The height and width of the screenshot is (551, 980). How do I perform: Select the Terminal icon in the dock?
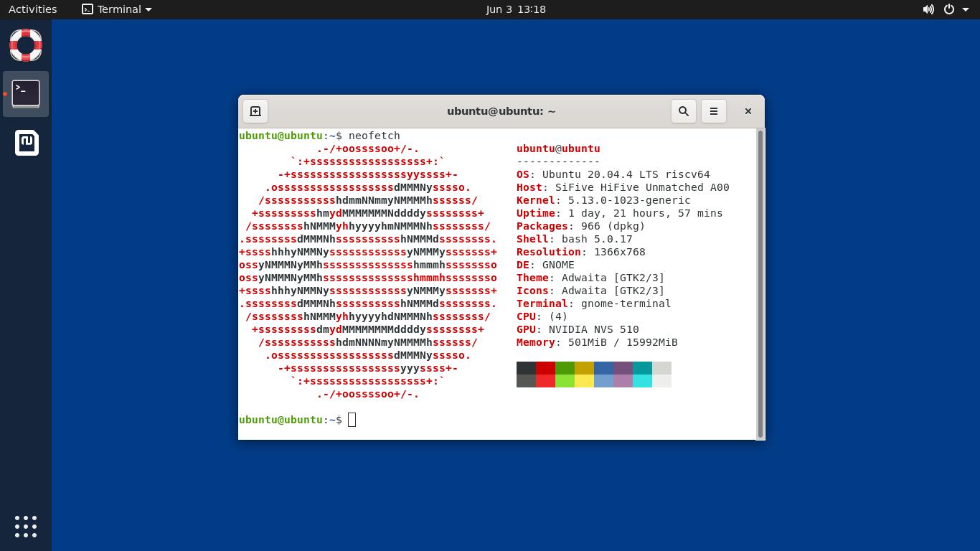point(25,94)
